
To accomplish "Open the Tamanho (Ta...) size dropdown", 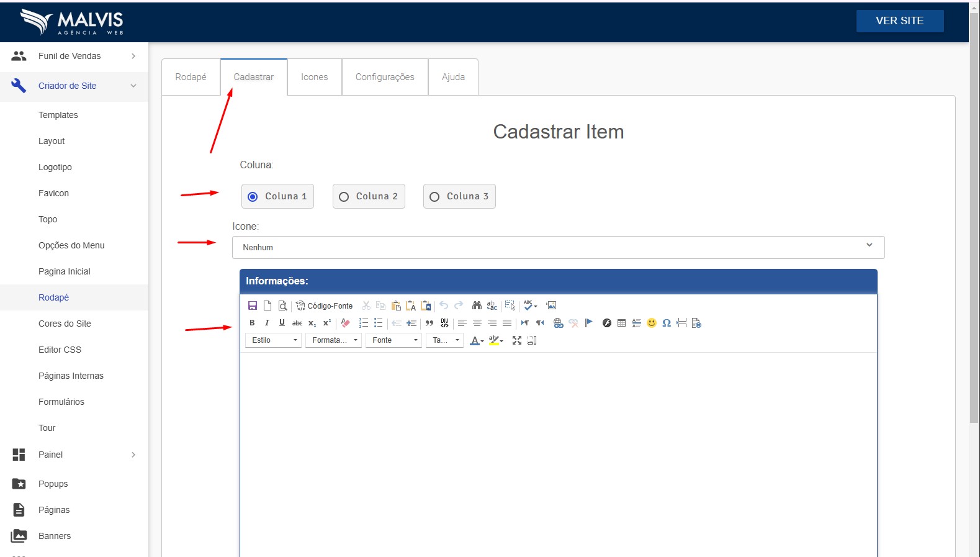I will pos(444,340).
